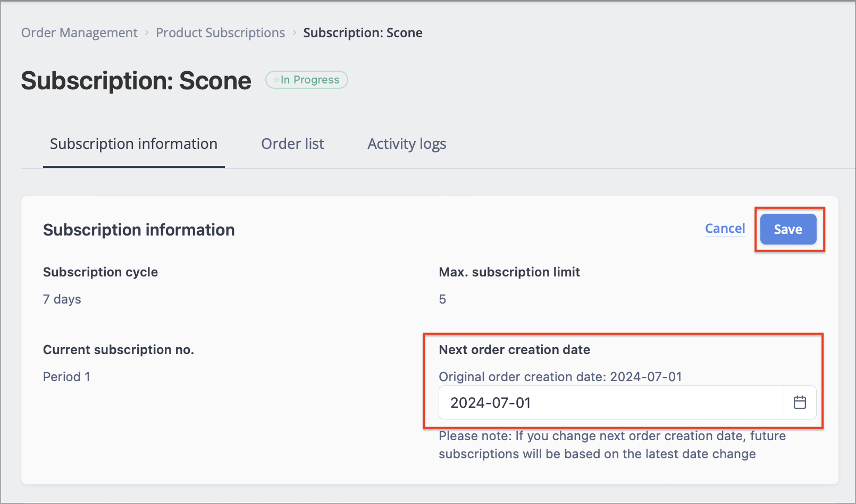Image resolution: width=856 pixels, height=504 pixels.
Task: Click the Current subscription no. label
Action: tap(119, 350)
